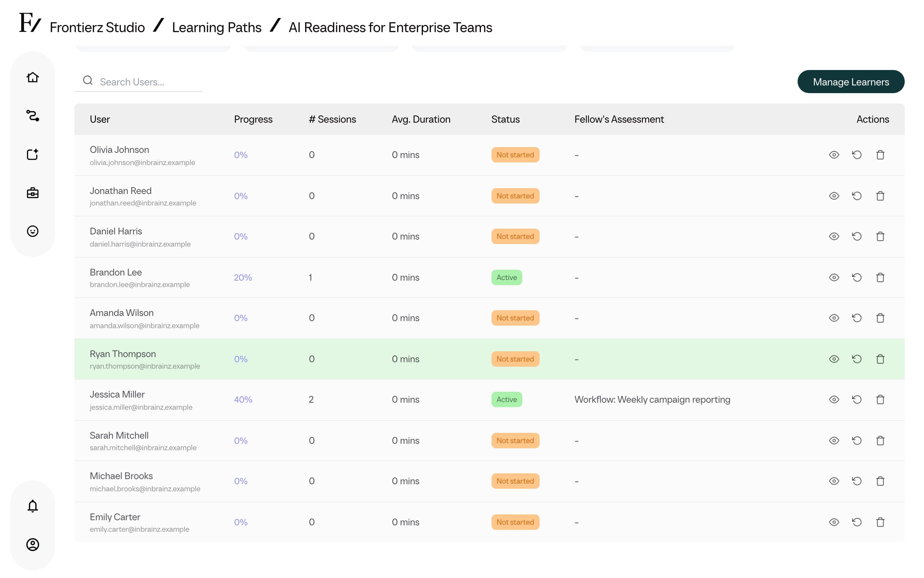Delete Sarah Mitchell from the path

(880, 440)
